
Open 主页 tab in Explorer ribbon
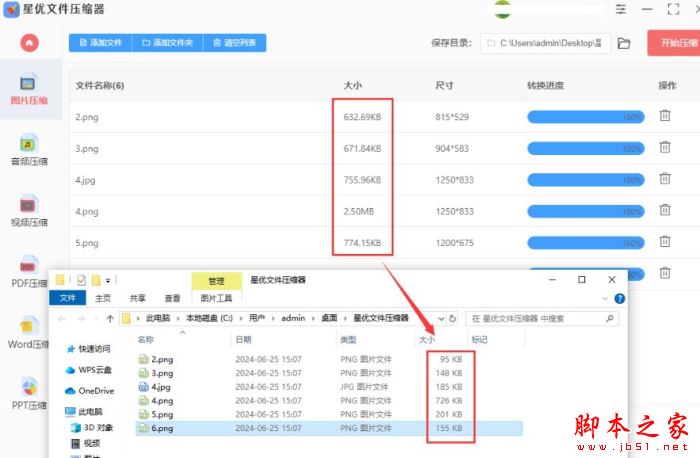(x=103, y=298)
